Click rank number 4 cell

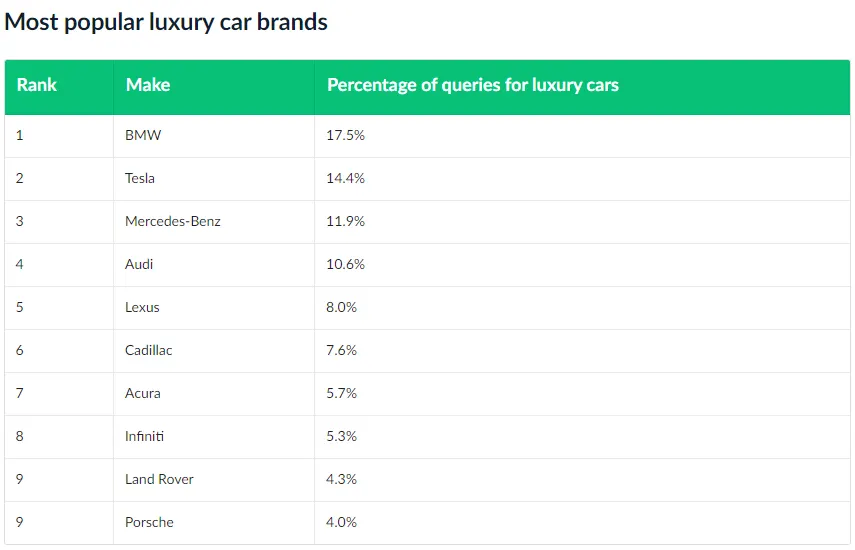click(20, 264)
